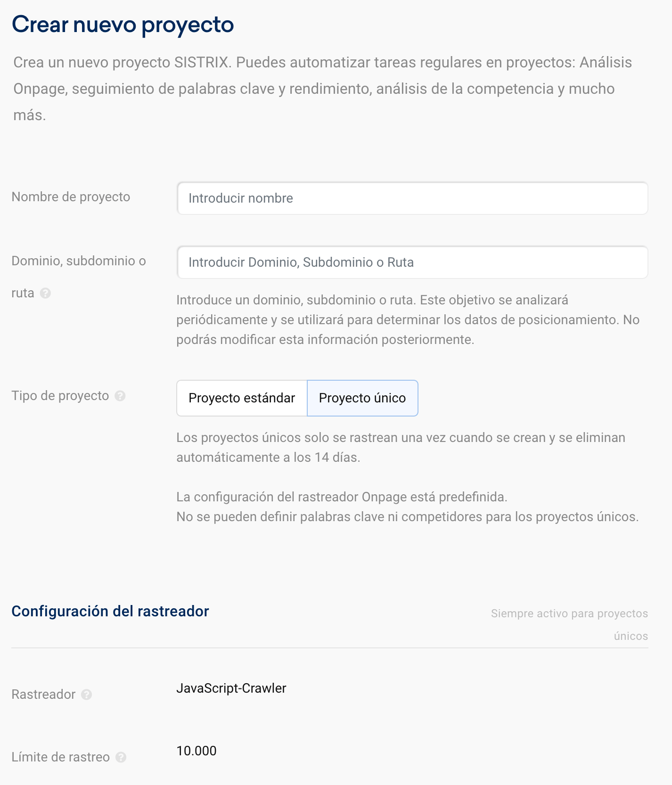Click the Dominio, Subdominio o Ruta input

click(x=412, y=262)
